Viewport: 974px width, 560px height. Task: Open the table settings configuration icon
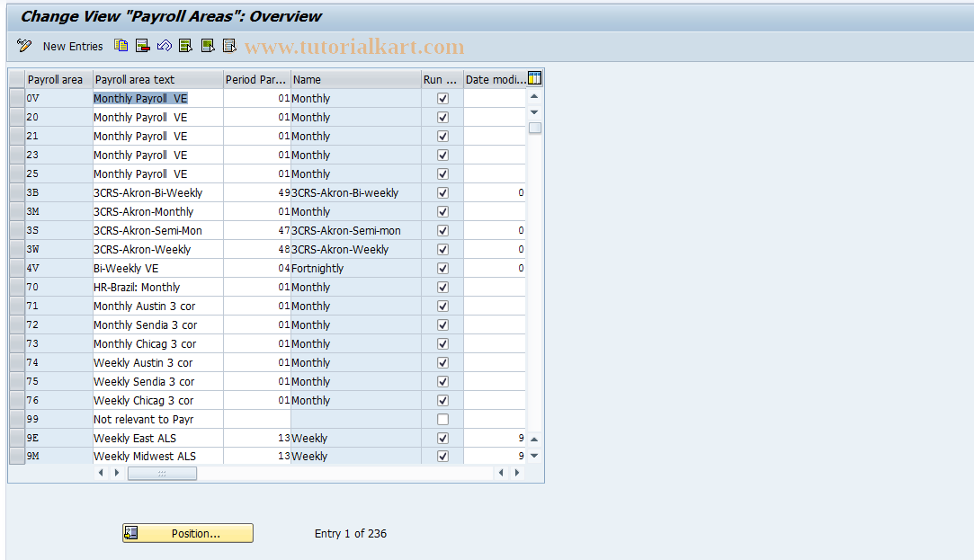point(534,78)
